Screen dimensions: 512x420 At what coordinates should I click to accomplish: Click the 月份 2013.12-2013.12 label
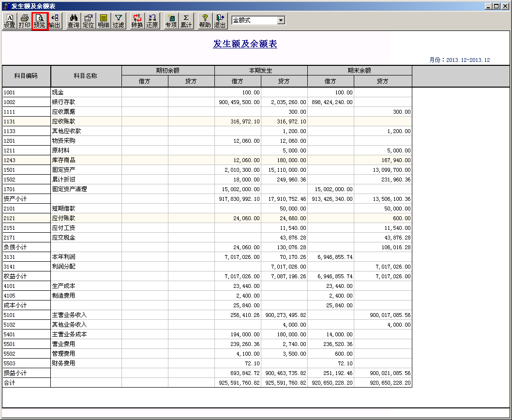point(459,60)
